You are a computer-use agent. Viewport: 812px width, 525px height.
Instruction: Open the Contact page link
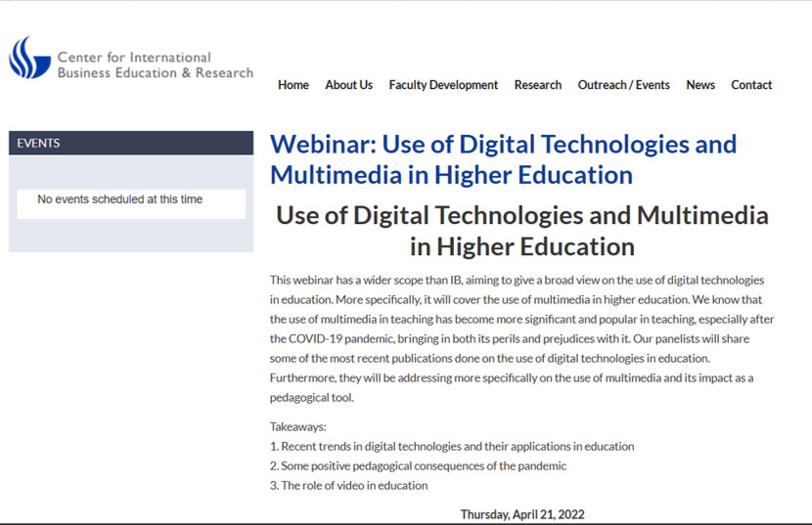pos(751,85)
